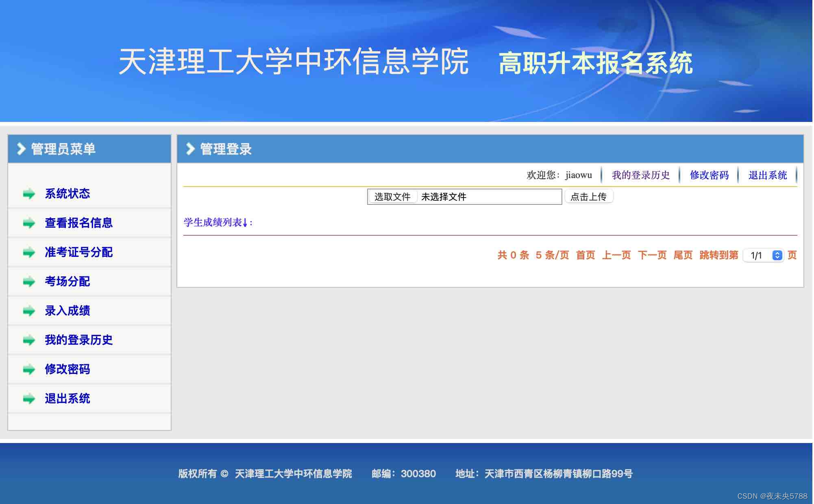The image size is (814, 504).
Task: Click 高职升本报名系统 banner title
Action: click(596, 63)
